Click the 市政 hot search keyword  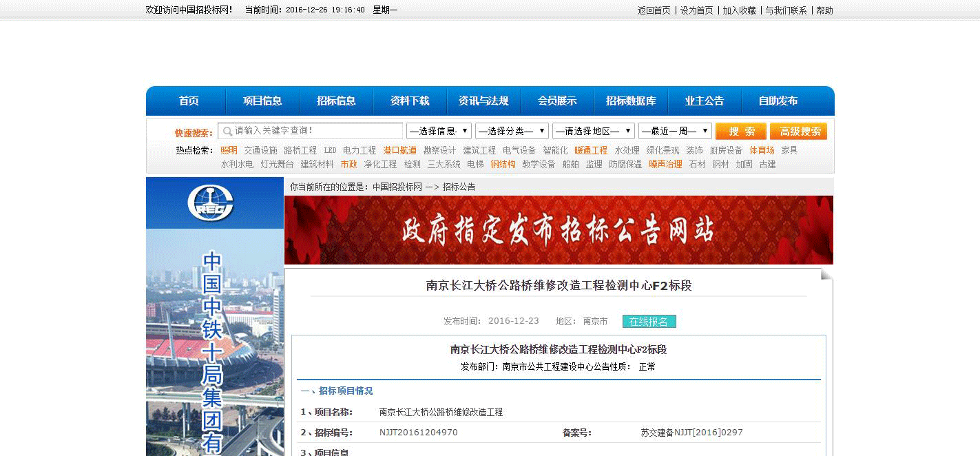(x=348, y=165)
